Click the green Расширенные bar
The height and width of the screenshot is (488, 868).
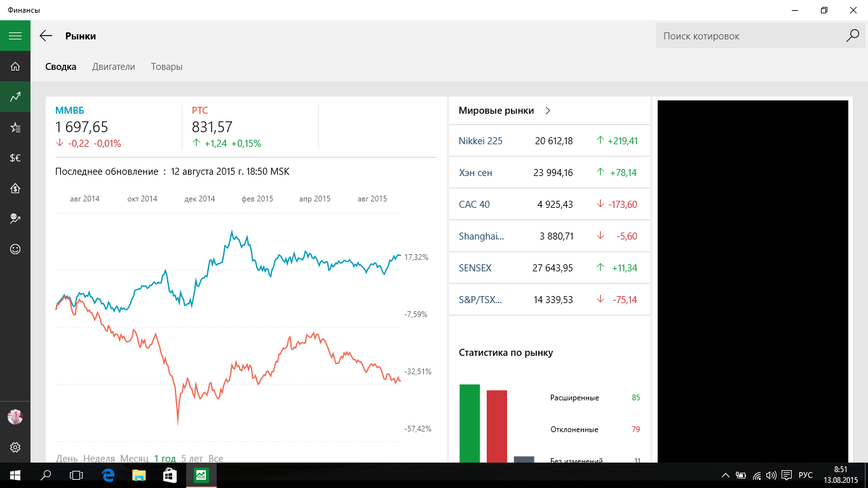pyautogui.click(x=470, y=423)
